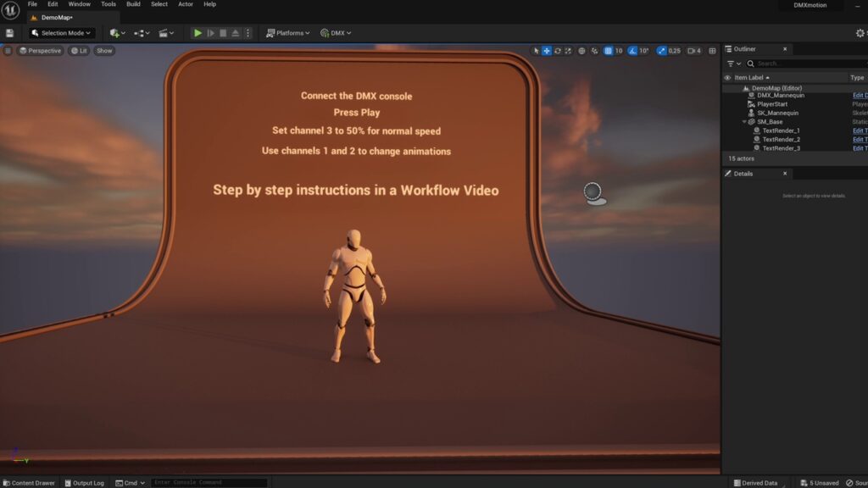Click the Output Log button
868x488 pixels.
point(84,483)
